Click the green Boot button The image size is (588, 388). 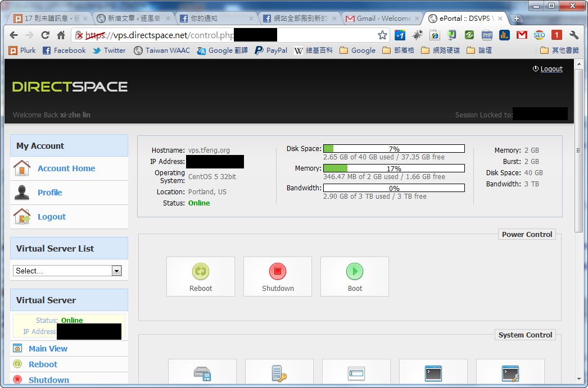(x=354, y=276)
